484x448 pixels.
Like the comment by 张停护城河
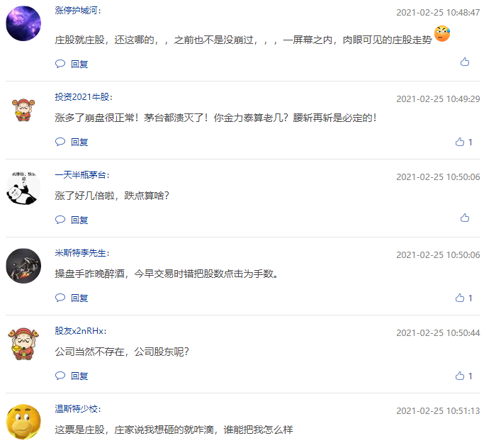465,62
